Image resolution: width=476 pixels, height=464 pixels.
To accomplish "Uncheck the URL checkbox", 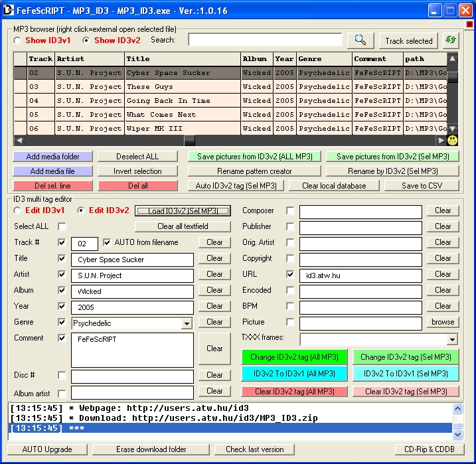I will coord(290,274).
